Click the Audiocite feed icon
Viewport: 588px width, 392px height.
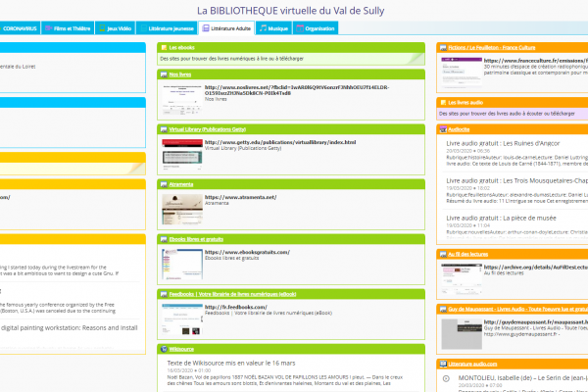tap(443, 129)
